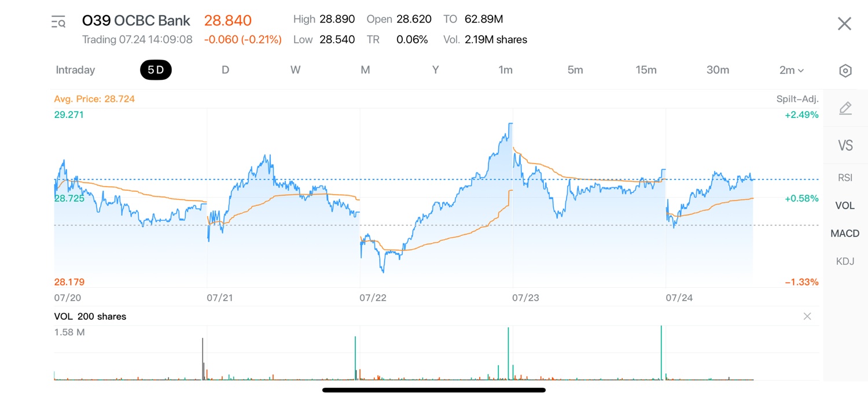Switch to the Intraday tab
Viewport: 868px width, 400px height.
coord(75,70)
